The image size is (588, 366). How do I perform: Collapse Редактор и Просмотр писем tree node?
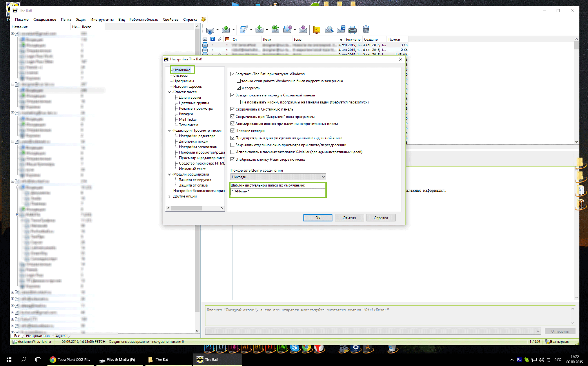pos(169,130)
